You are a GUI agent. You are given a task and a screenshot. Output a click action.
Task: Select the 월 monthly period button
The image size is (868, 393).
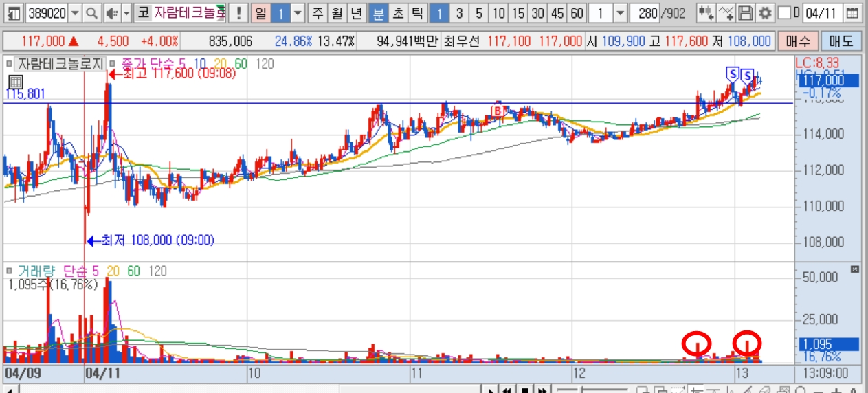click(336, 12)
